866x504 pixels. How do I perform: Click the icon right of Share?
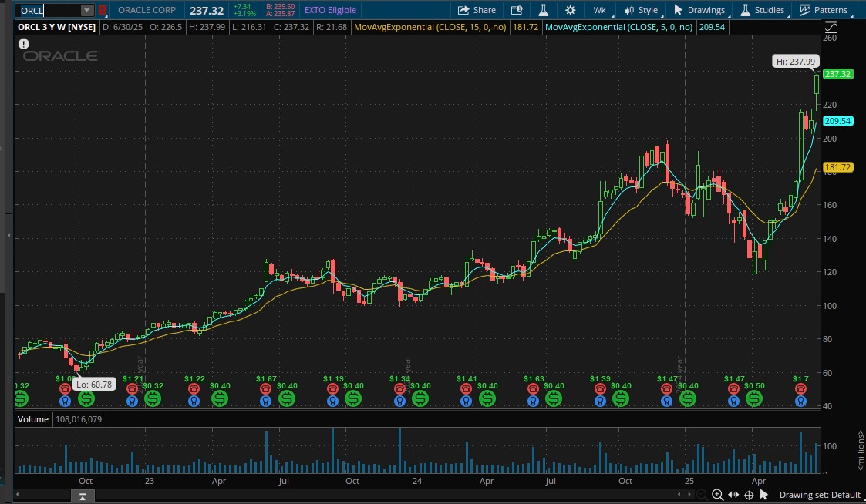pos(517,10)
